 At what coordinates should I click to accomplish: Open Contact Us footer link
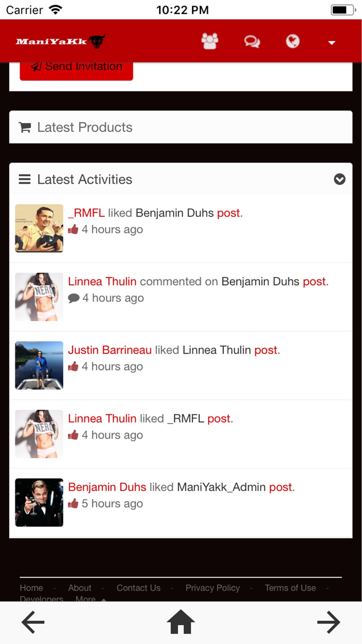pos(138,587)
